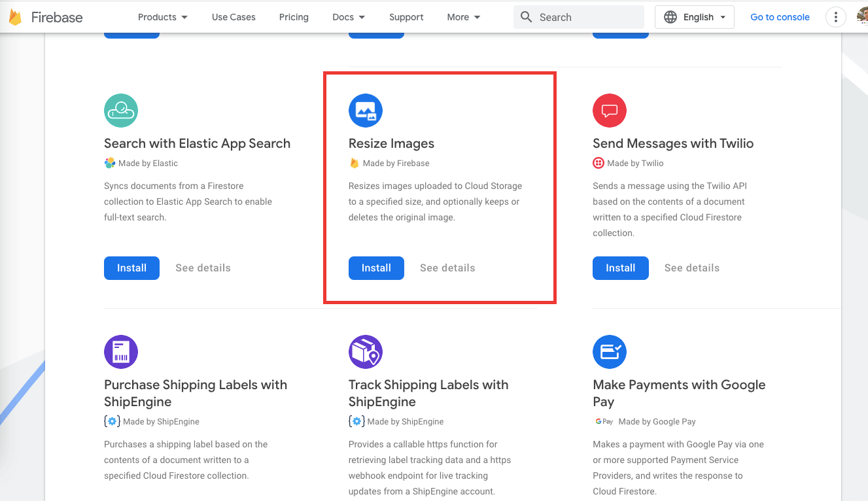Open the Use Cases page

click(234, 17)
